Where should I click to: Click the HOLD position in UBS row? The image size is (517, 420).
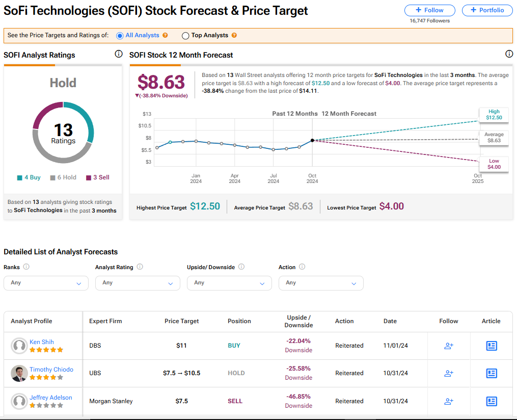236,373
